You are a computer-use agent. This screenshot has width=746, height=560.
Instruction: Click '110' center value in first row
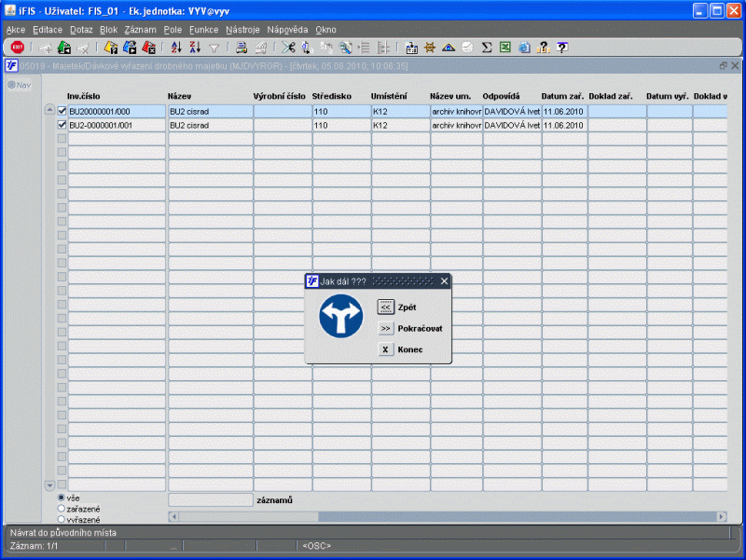tap(341, 111)
